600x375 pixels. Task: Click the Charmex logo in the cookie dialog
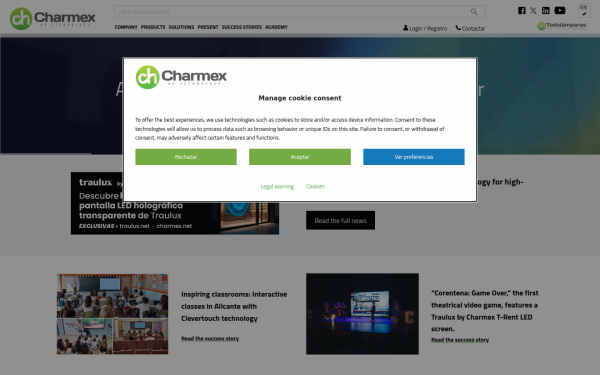pyautogui.click(x=181, y=77)
